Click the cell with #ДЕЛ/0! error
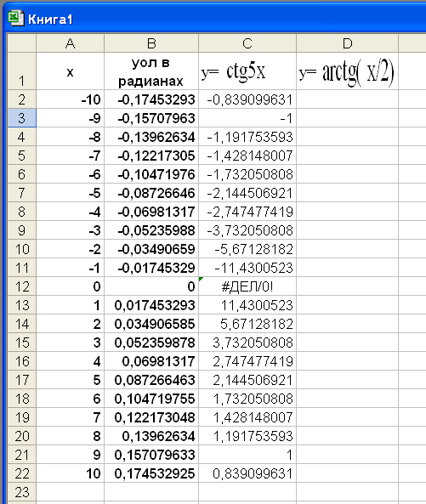This screenshot has height=504, width=426. [247, 286]
